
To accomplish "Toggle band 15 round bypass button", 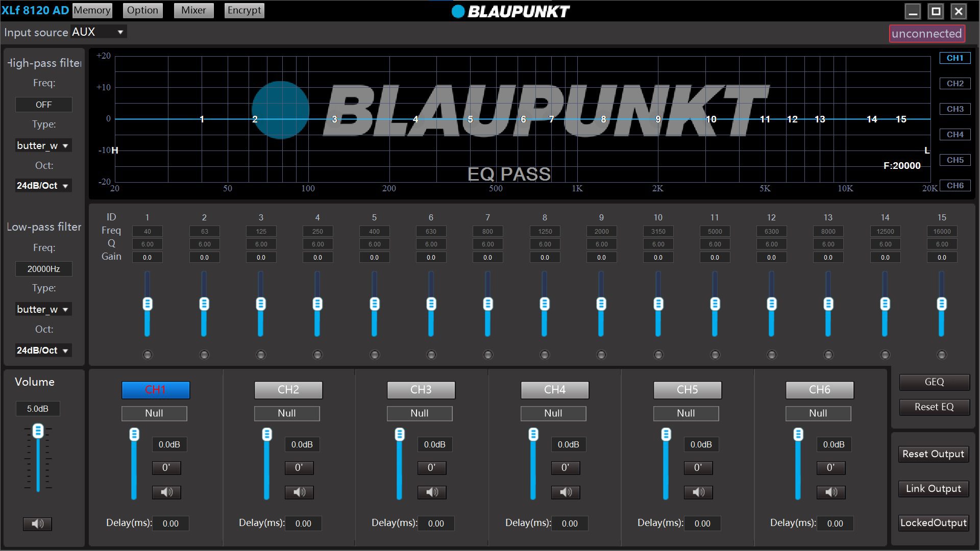I will tap(942, 355).
